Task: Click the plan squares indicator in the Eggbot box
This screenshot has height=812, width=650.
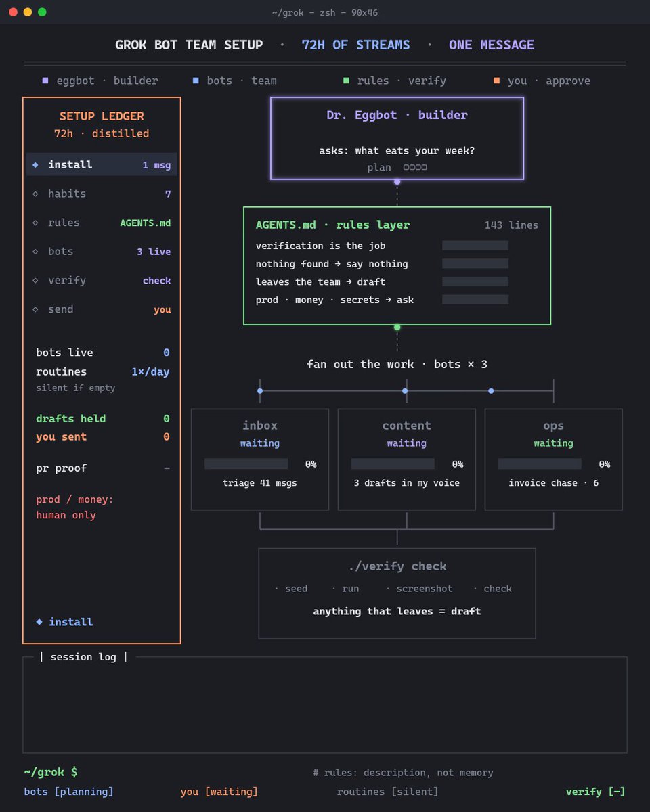Action: pyautogui.click(x=415, y=167)
